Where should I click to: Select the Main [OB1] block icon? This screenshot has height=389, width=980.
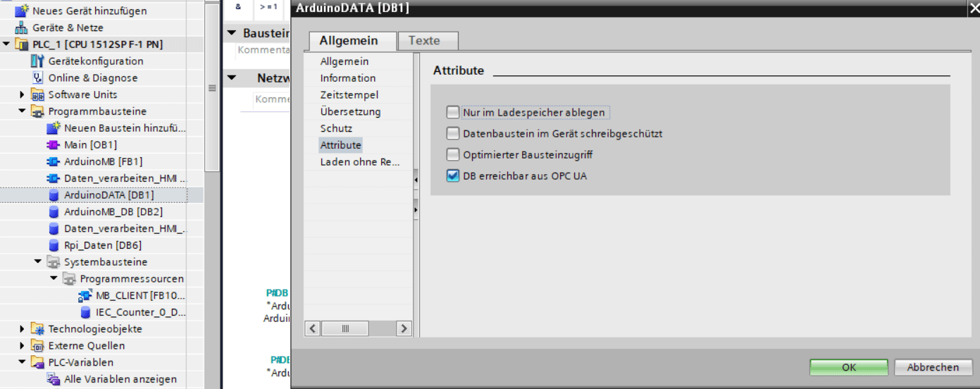pyautogui.click(x=54, y=145)
